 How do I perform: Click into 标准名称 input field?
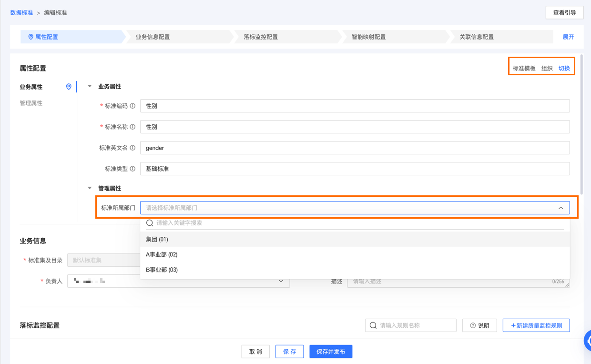pos(355,127)
